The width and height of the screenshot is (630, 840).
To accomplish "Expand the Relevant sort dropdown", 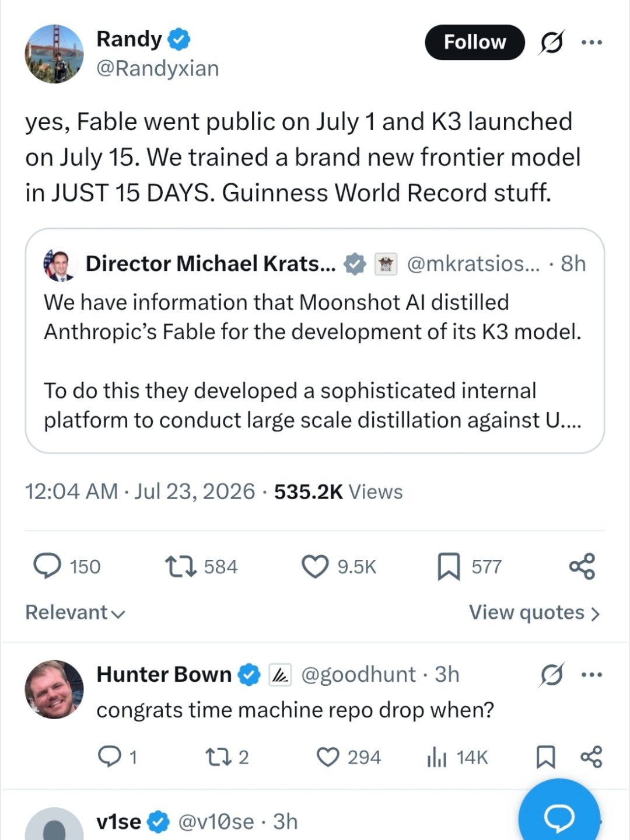I will [75, 612].
